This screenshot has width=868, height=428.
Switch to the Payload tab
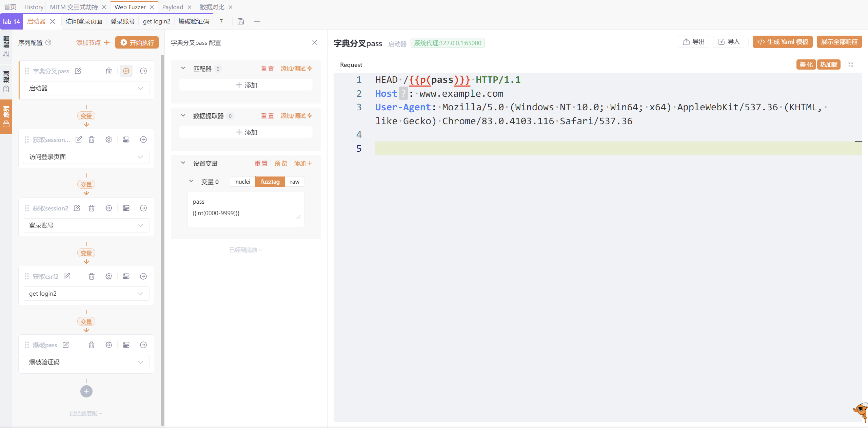click(173, 7)
